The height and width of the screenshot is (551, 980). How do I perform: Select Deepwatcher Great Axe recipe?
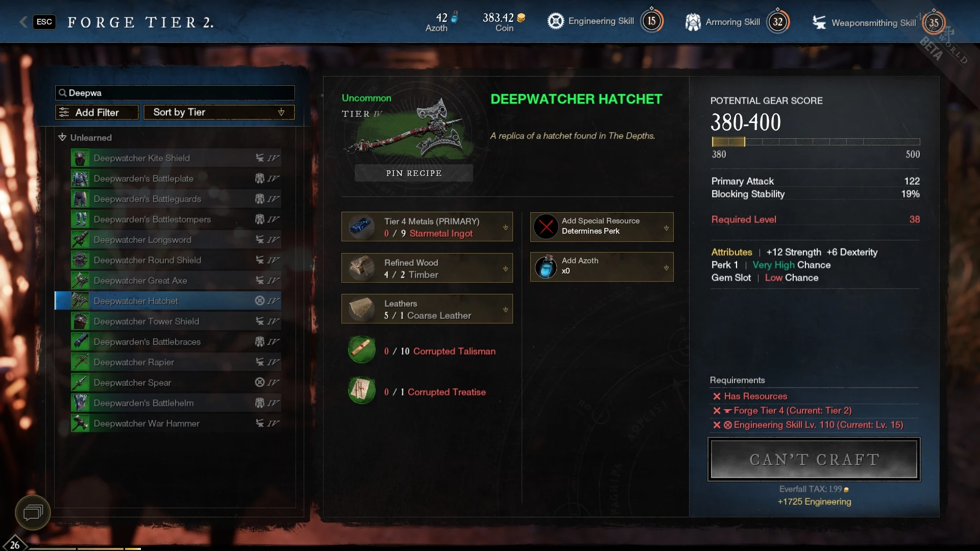(x=176, y=280)
